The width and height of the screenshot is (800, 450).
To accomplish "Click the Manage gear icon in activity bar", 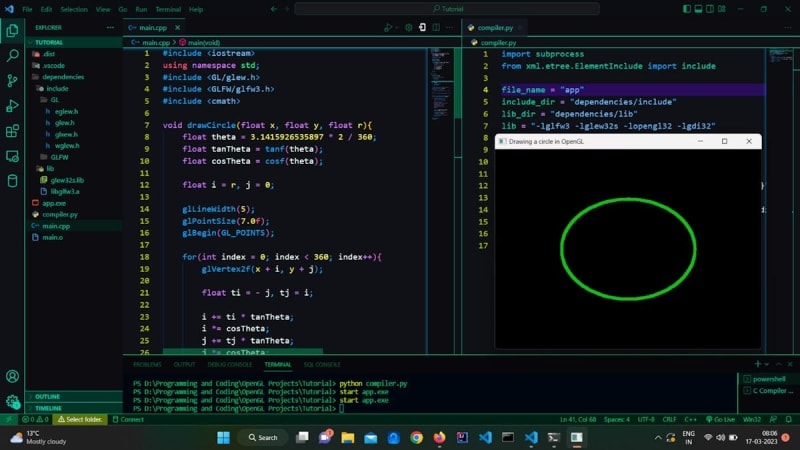I will [12, 401].
